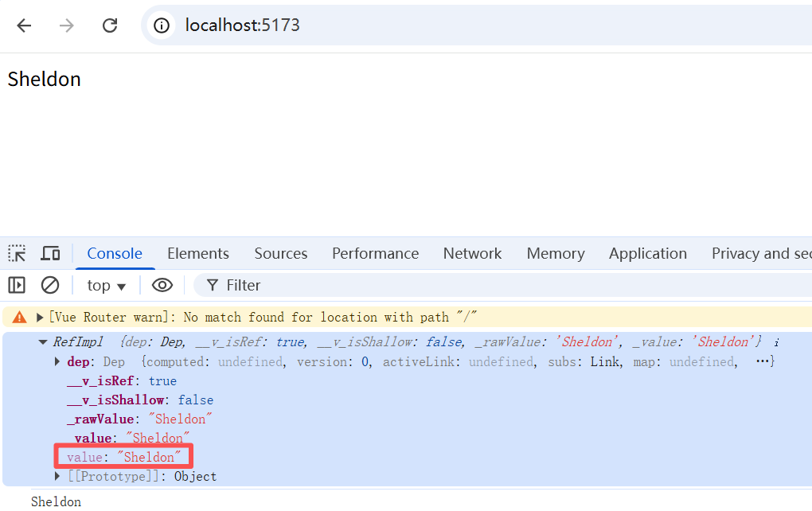
Task: Expand the Vue Router warn message
Action: coord(39,318)
